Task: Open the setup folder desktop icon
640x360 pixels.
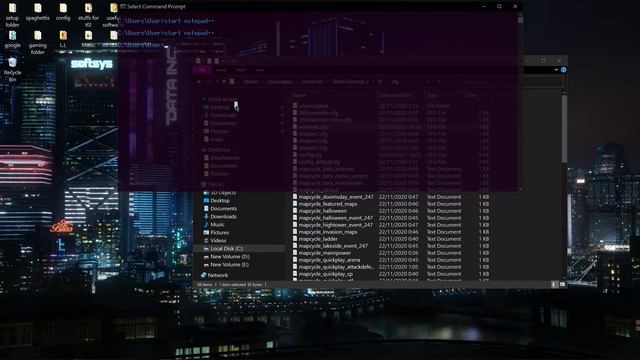Action: pyautogui.click(x=12, y=15)
